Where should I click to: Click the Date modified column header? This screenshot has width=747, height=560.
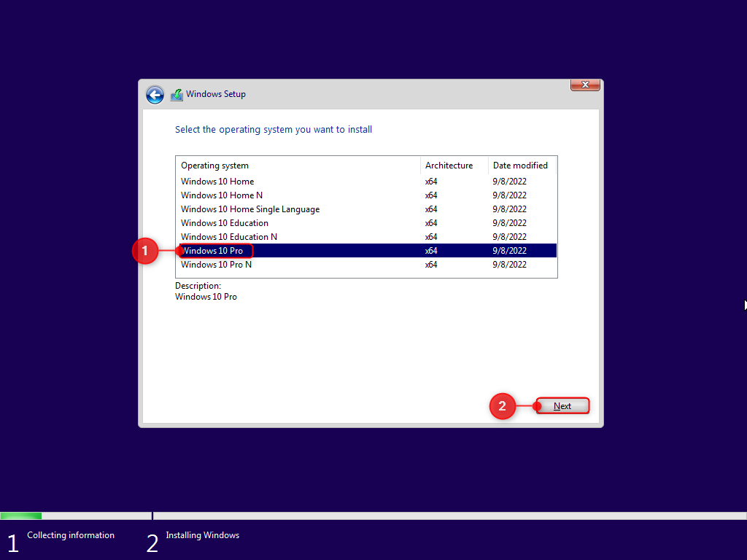522,166
